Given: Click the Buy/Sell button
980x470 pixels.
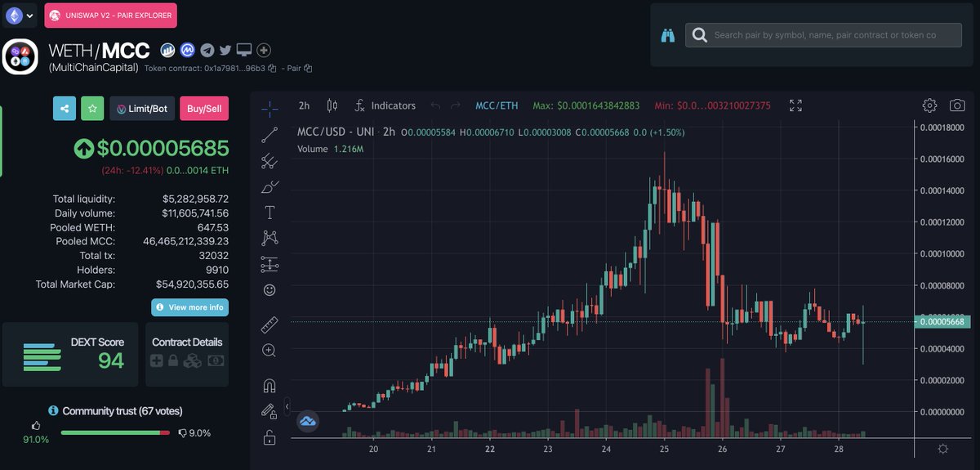Looking at the screenshot, I should (x=204, y=108).
